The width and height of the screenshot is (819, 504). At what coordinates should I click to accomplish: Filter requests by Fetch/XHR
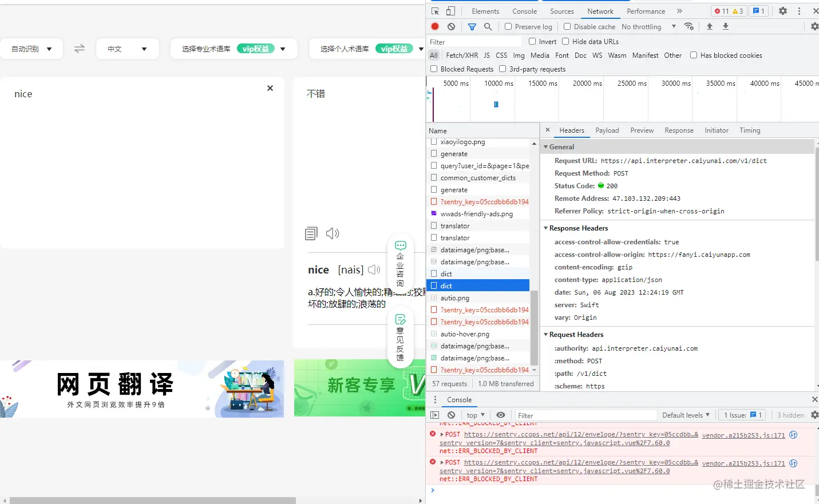coord(462,55)
